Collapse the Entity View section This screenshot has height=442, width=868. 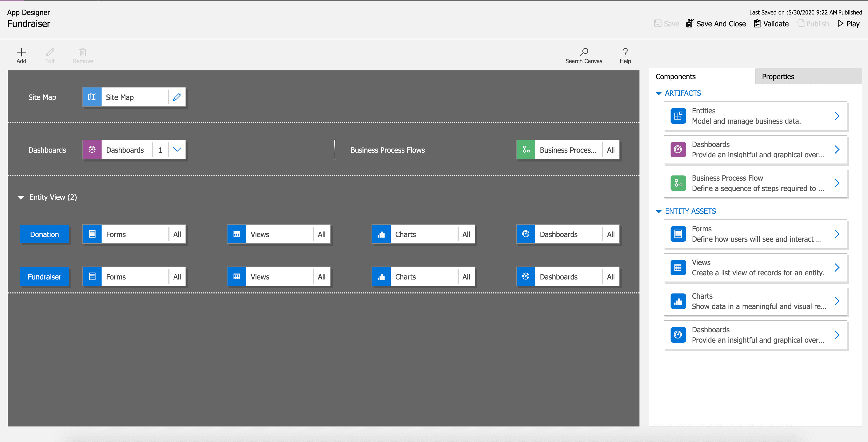21,197
